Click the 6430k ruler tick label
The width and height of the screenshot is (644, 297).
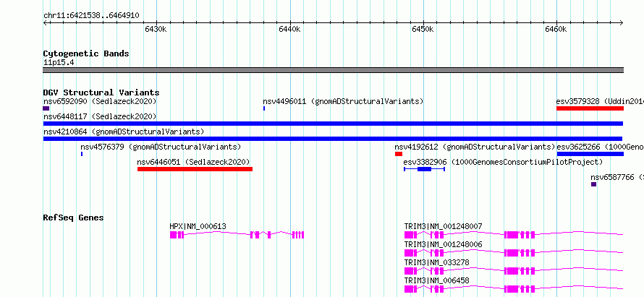pyautogui.click(x=156, y=29)
